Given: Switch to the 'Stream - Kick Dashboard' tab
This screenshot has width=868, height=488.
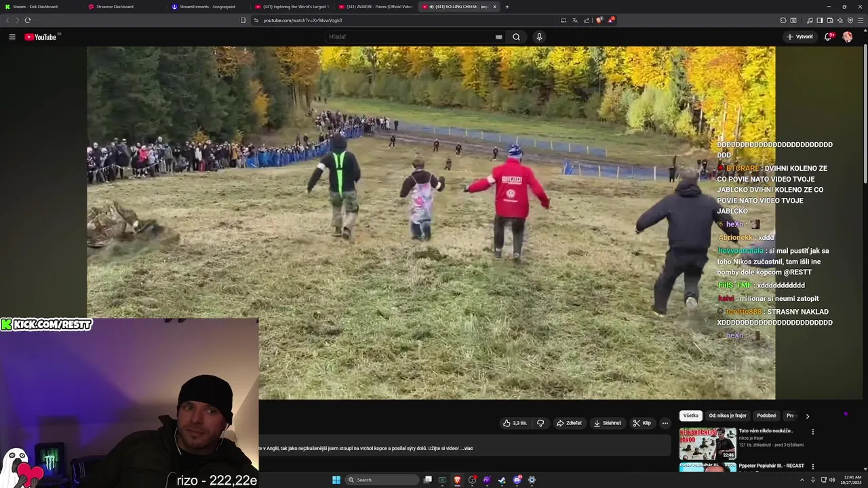Looking at the screenshot, I should click(41, 7).
